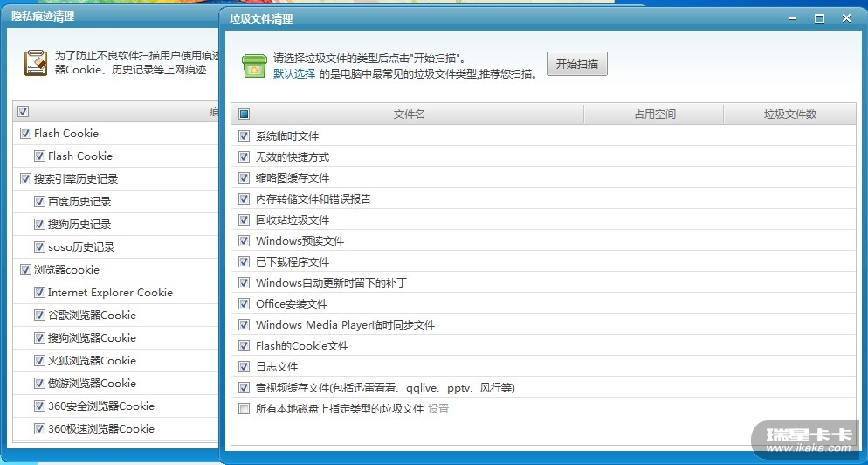Toggle soso历史记录 checkbox
The width and height of the screenshot is (868, 465).
pos(39,247)
